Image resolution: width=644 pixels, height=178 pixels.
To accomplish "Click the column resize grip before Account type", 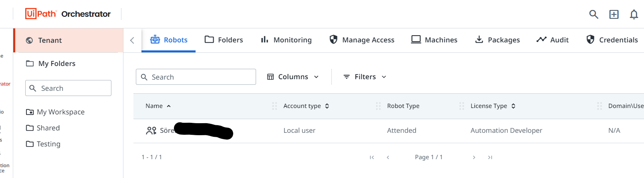I will coord(275,106).
